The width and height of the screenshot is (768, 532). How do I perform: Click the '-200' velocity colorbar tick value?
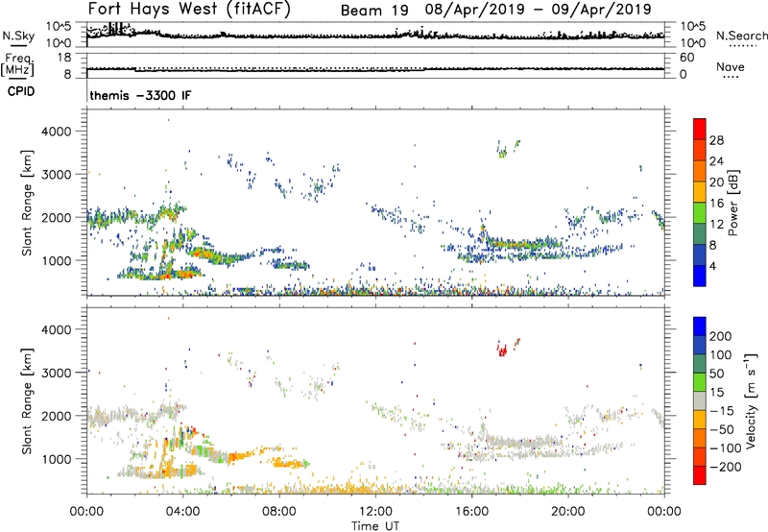tap(726, 467)
